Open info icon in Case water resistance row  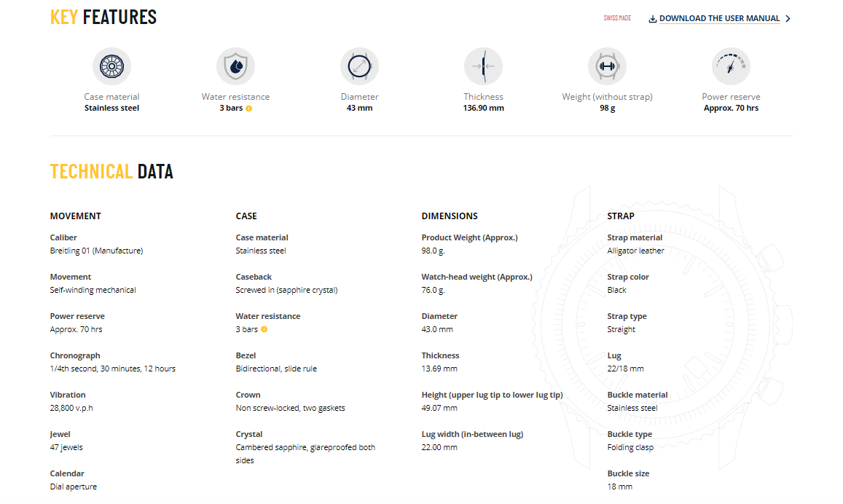264,329
